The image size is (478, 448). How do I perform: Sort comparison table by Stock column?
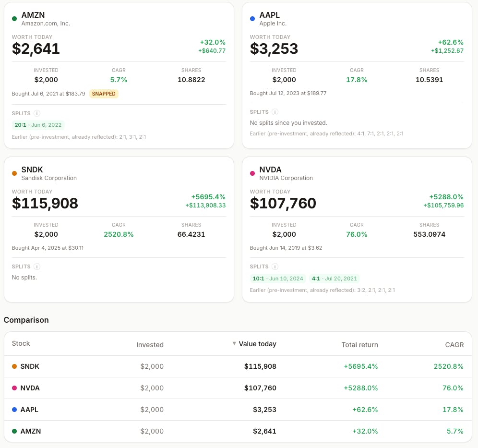pyautogui.click(x=21, y=343)
